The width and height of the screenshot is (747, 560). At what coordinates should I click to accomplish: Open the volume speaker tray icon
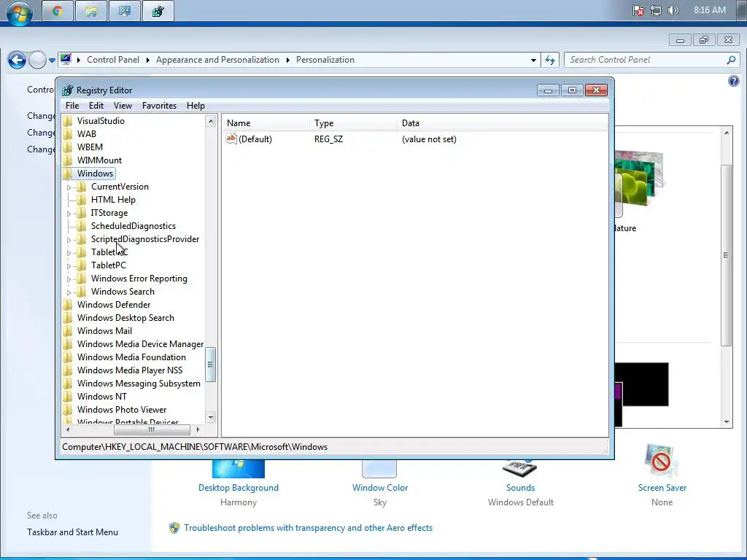point(673,10)
